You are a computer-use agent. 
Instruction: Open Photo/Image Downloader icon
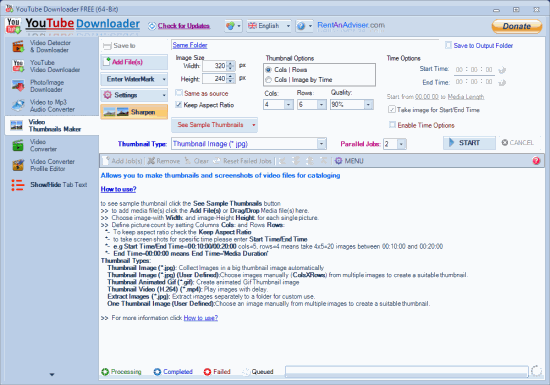click(18, 86)
